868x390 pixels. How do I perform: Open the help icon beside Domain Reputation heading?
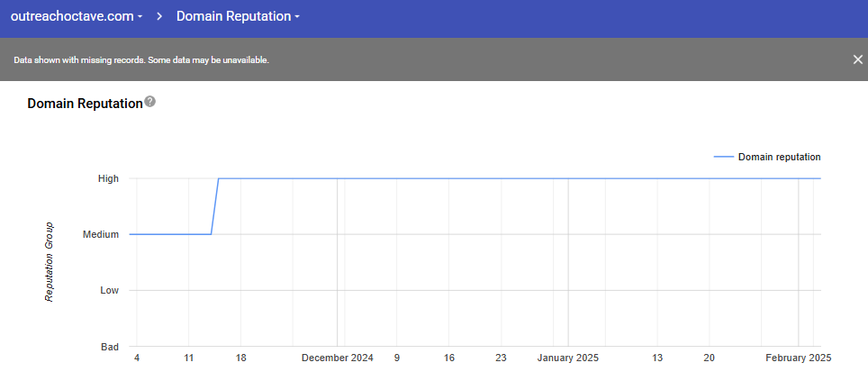click(x=150, y=102)
